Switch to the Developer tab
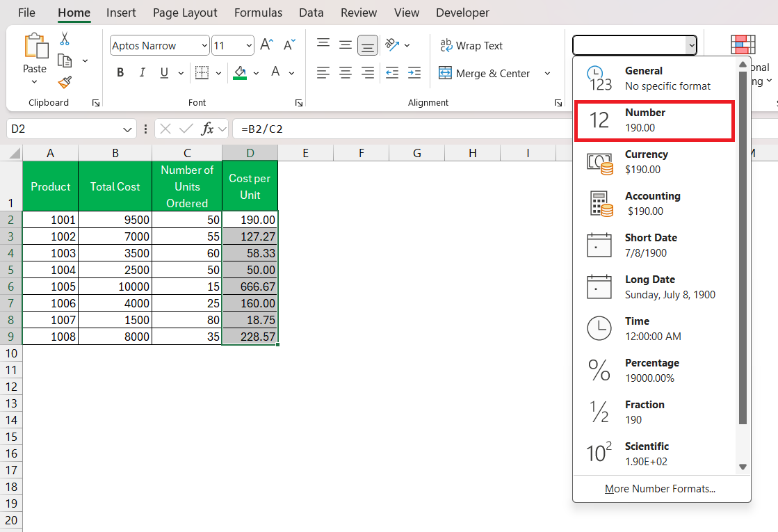 (462, 13)
